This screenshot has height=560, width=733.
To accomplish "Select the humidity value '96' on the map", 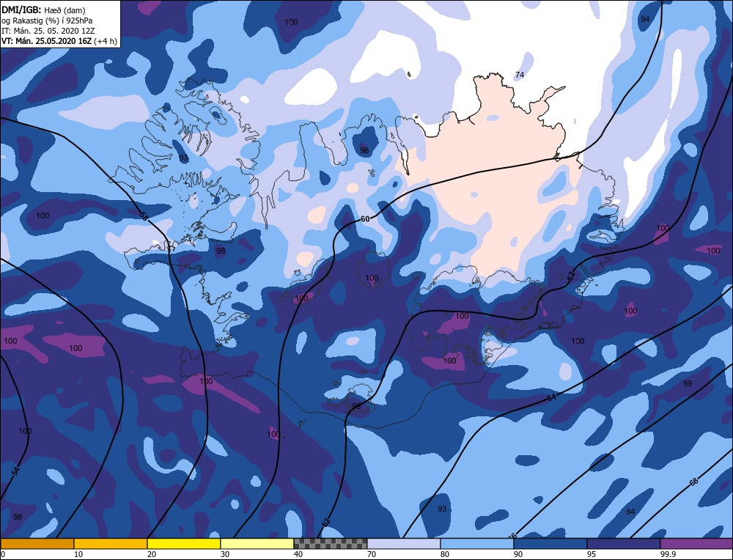I will 364,150.
